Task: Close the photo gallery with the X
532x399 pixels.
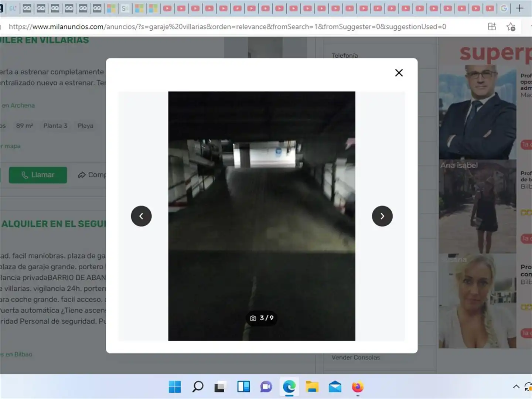Action: [399, 73]
